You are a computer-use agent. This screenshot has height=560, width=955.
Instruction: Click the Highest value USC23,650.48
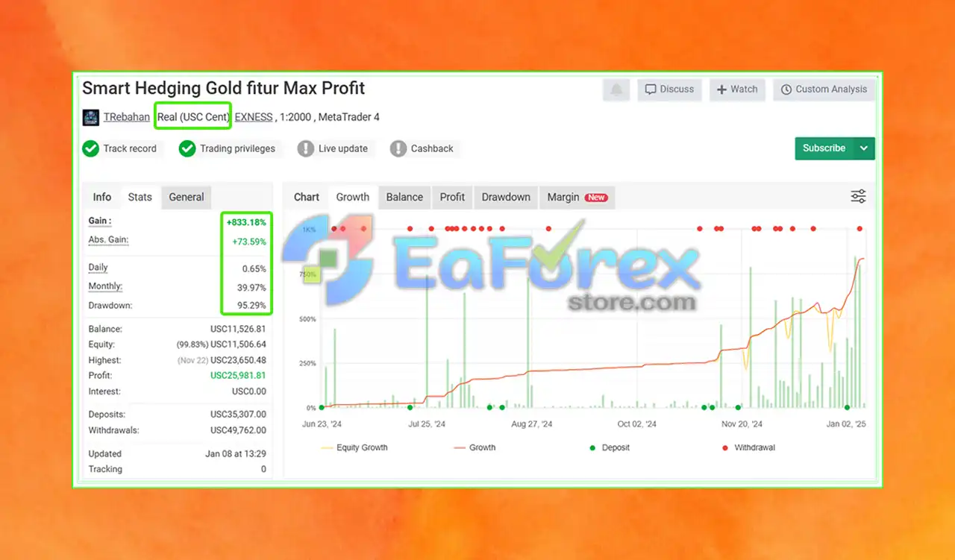point(238,360)
